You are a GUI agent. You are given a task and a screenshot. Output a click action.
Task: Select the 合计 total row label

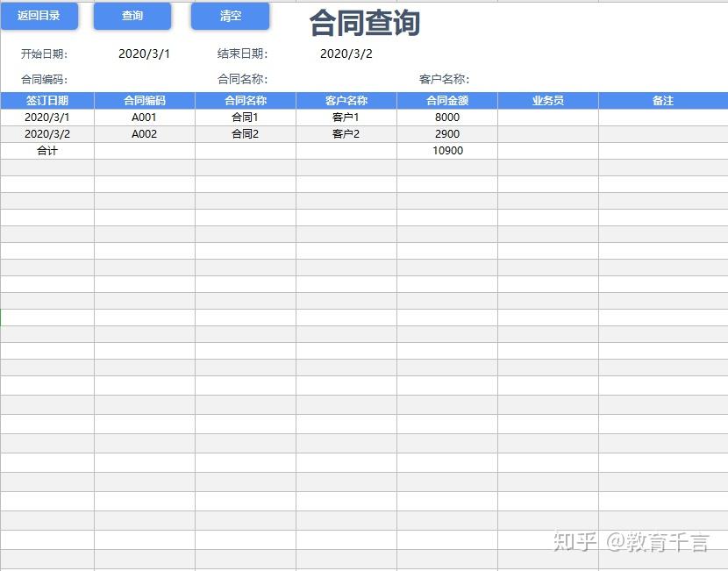pyautogui.click(x=47, y=151)
